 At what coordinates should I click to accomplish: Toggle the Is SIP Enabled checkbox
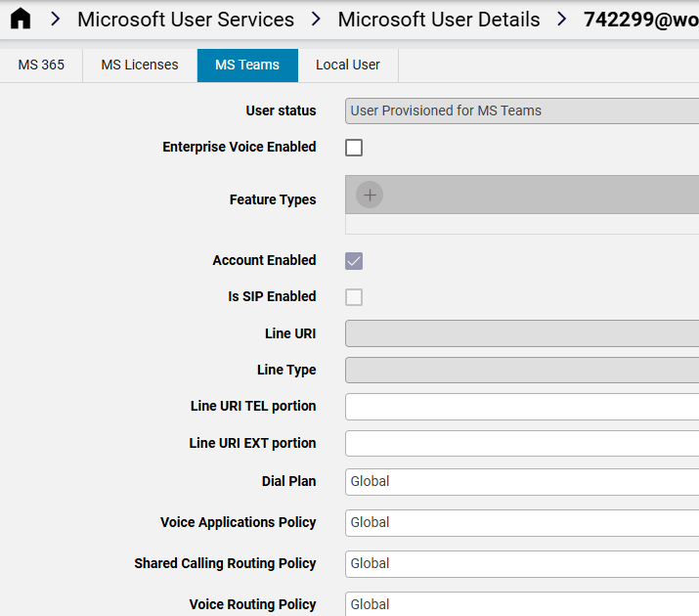point(354,297)
